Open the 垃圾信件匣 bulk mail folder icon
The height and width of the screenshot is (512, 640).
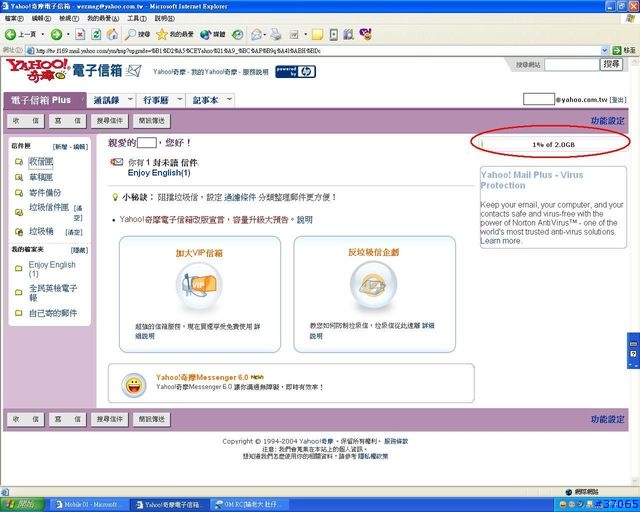tap(19, 212)
